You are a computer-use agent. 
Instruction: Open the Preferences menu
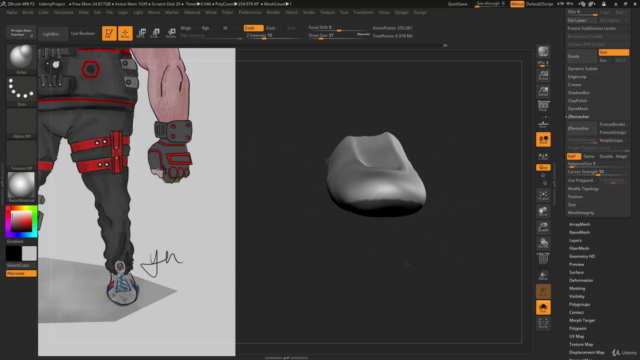point(250,12)
